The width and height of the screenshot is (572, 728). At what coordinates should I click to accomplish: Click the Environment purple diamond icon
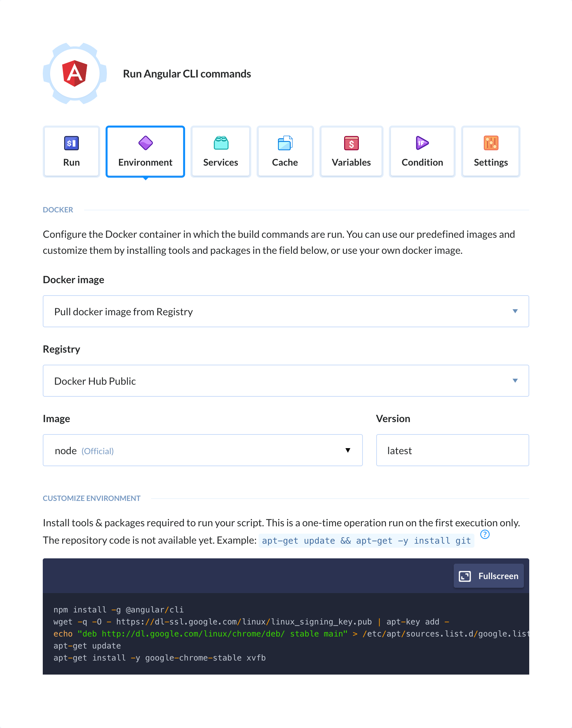coord(145,143)
